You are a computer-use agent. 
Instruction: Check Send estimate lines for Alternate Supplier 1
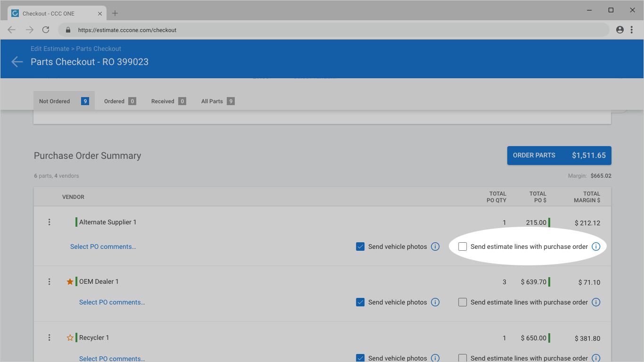pos(462,247)
